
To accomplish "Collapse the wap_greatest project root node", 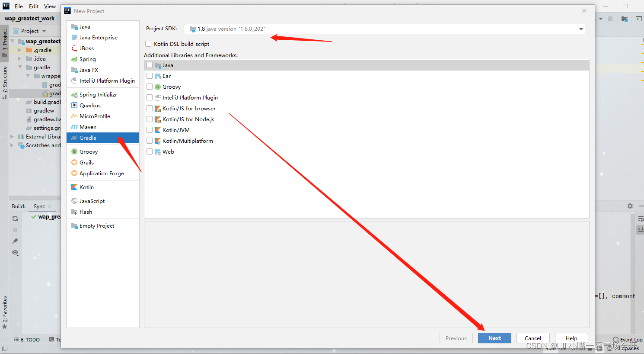I will [13, 42].
